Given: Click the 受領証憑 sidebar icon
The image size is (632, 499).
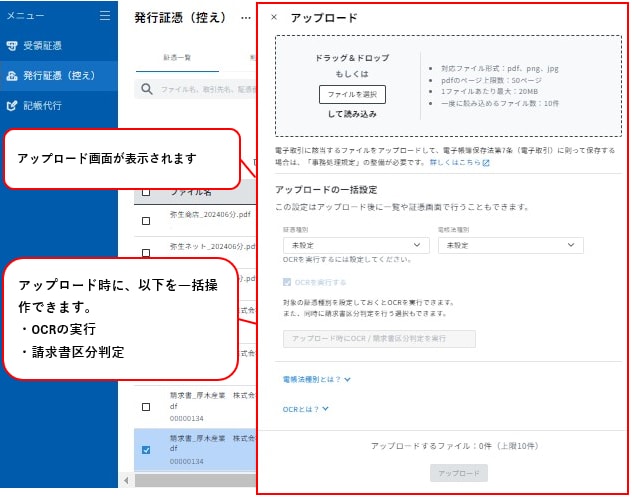Looking at the screenshot, I should 12,46.
